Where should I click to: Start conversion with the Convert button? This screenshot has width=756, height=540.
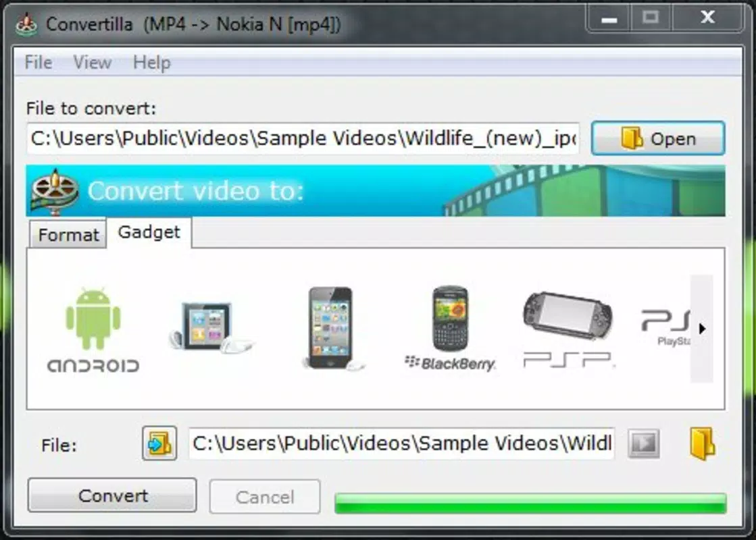pos(112,495)
